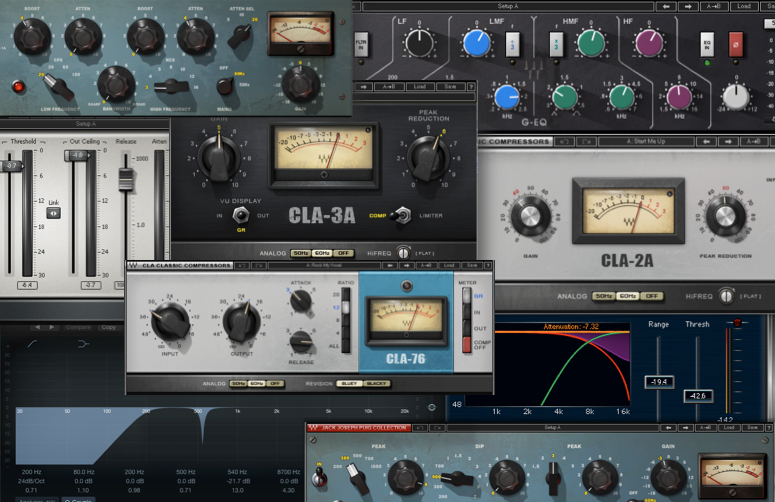Image resolution: width=775 pixels, height=502 pixels.
Task: Click the CLA-2A Gain knob
Action: click(x=529, y=217)
